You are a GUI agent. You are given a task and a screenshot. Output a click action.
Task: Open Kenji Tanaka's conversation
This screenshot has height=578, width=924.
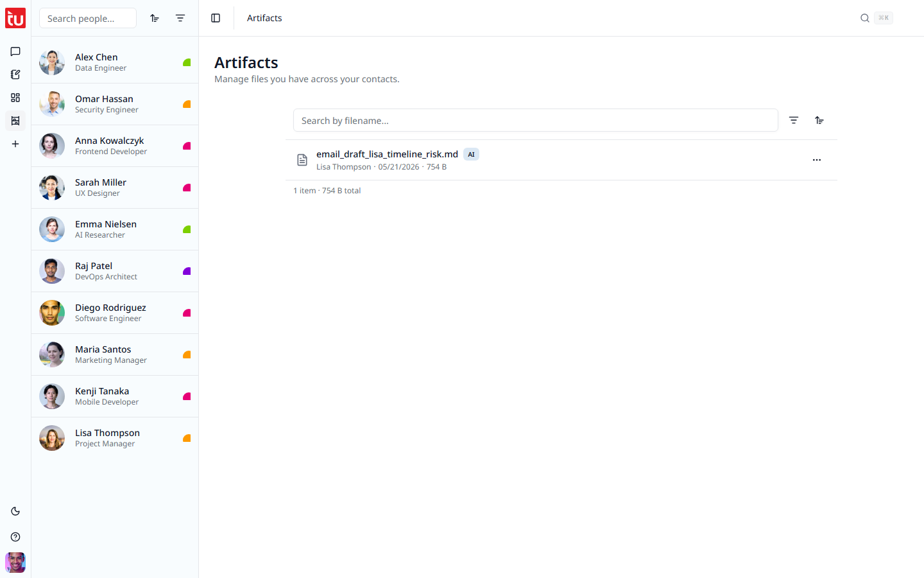point(115,396)
